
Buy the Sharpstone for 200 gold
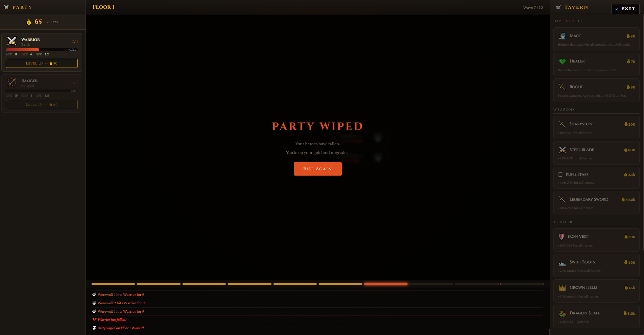(x=596, y=127)
